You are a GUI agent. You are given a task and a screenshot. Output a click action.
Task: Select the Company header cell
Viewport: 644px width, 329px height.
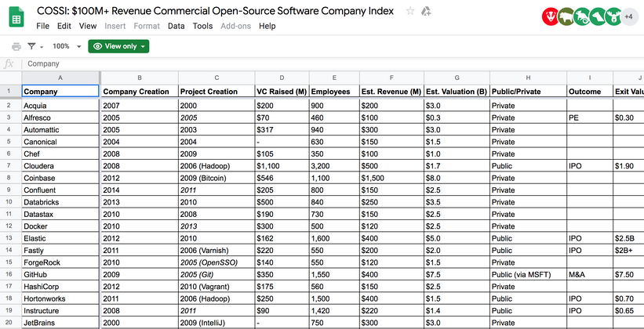pos(60,91)
